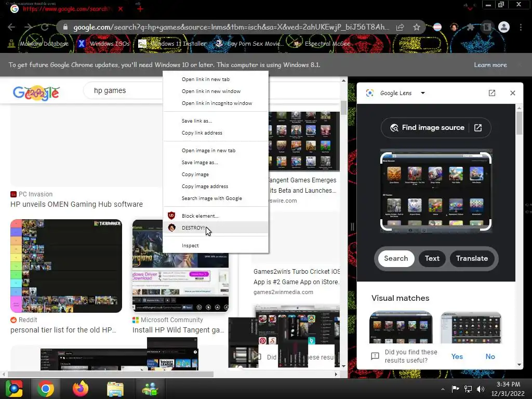Click the hp games search field

tap(124, 90)
